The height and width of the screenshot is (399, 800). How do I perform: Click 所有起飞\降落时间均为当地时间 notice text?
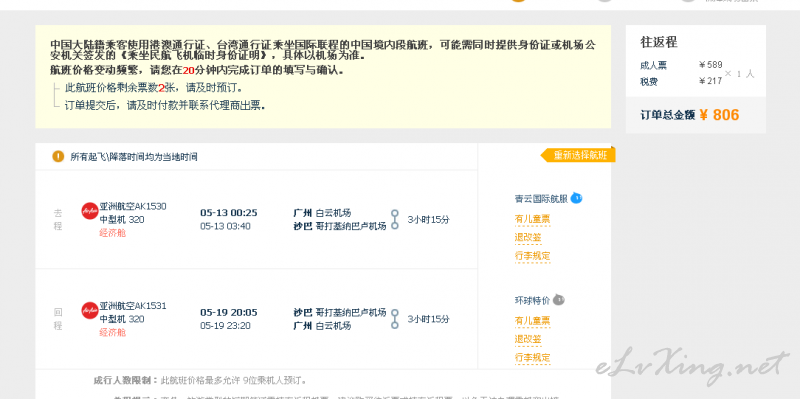(134, 157)
